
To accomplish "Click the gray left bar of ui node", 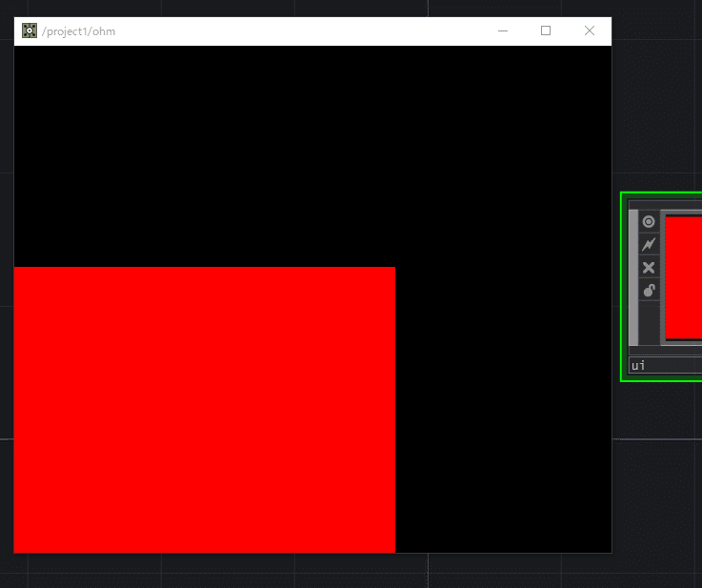I will pyautogui.click(x=633, y=277).
